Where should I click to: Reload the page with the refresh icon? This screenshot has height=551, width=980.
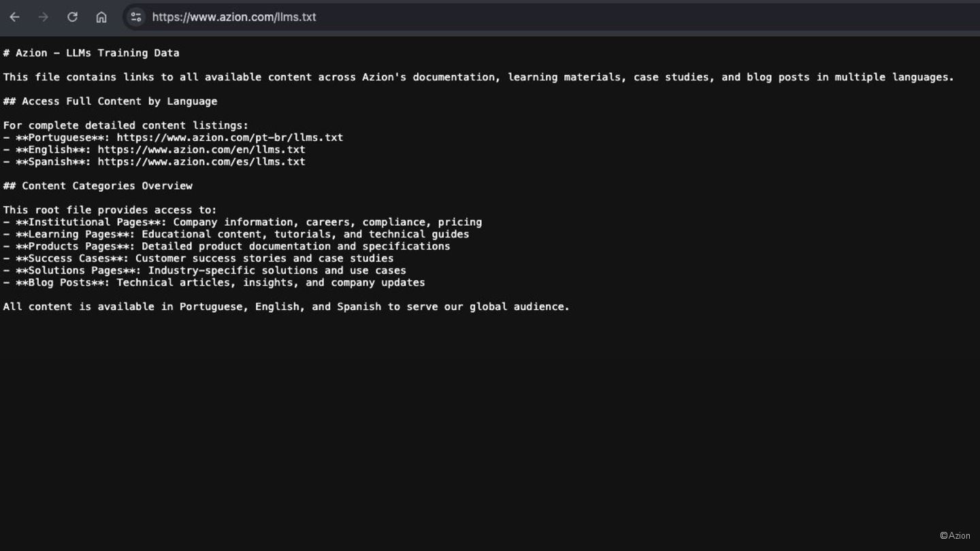(x=72, y=17)
